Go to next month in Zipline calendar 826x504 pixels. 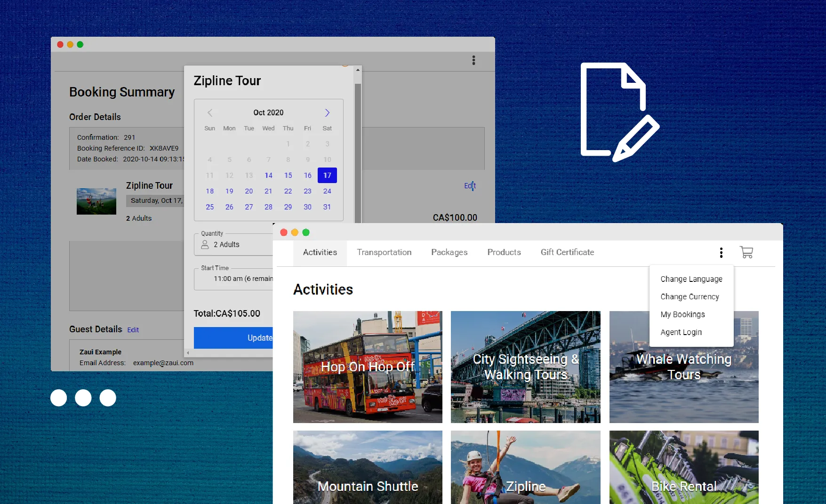point(327,112)
